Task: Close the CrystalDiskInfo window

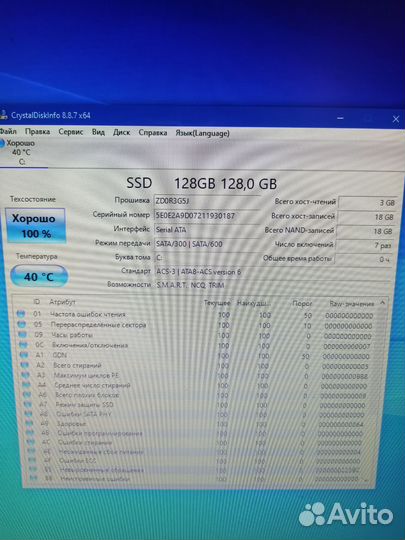Action: pos(396,119)
